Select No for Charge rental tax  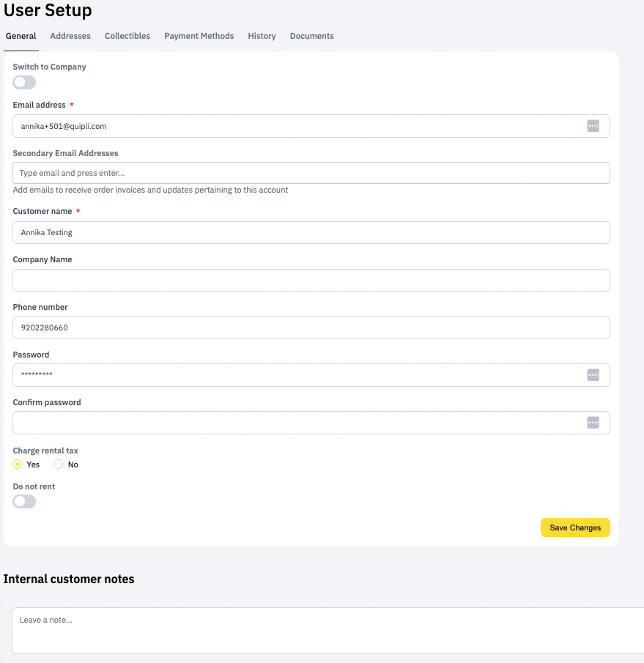58,464
